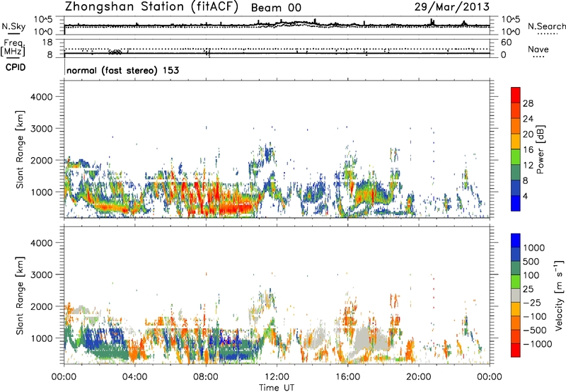Click the 'Zhongshan Station (fitACF)' title
The image size is (566, 392).
click(151, 7)
